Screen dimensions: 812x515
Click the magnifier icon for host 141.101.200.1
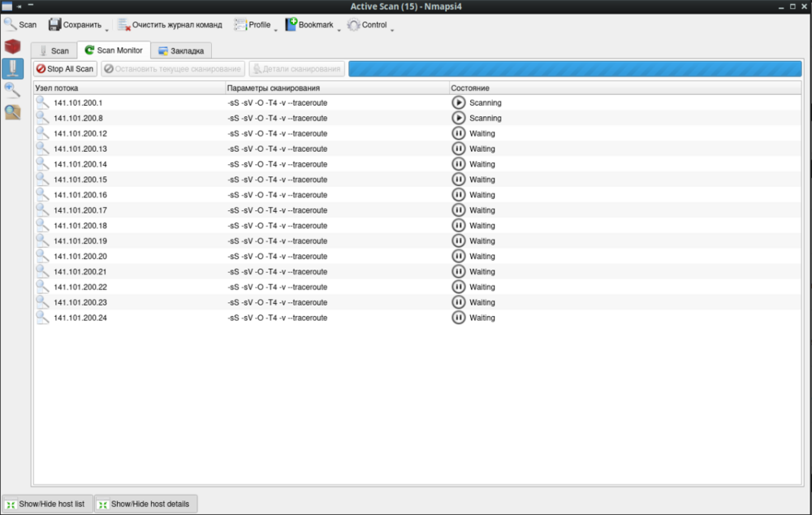[42, 103]
